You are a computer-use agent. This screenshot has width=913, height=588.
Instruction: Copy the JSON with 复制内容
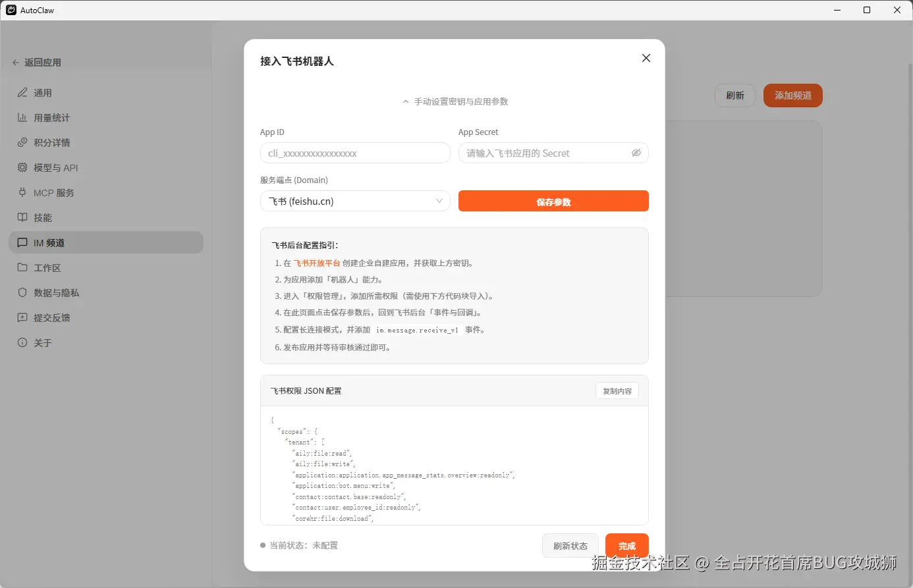pos(617,390)
